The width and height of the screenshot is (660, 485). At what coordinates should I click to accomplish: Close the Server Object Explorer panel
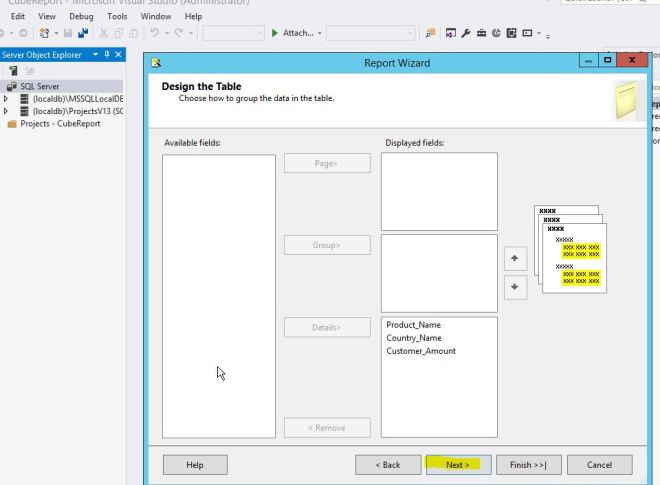tap(119, 54)
